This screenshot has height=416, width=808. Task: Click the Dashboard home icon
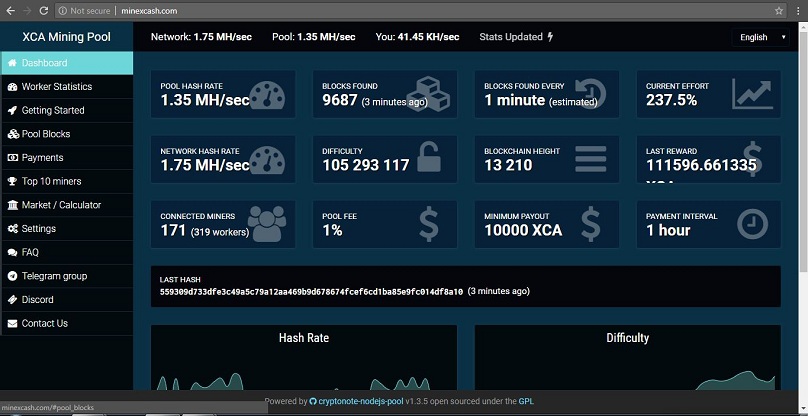[x=12, y=63]
